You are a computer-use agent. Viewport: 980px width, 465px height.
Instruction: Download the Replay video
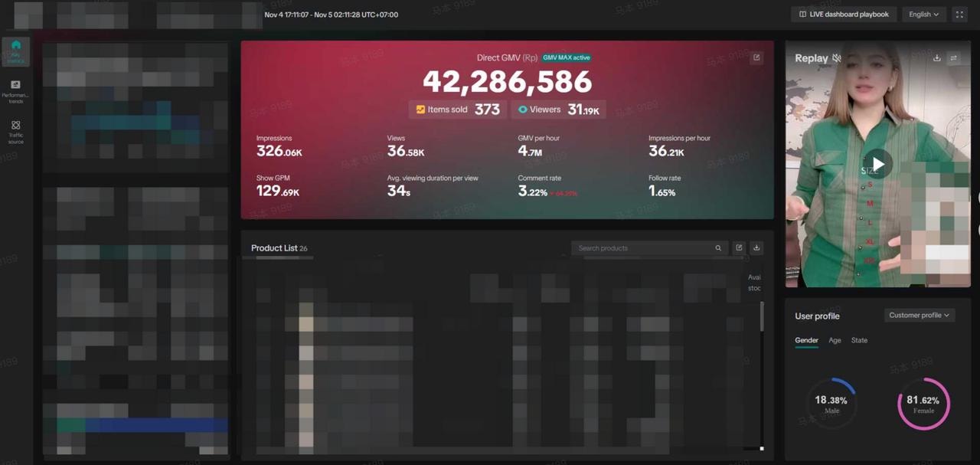click(x=937, y=57)
